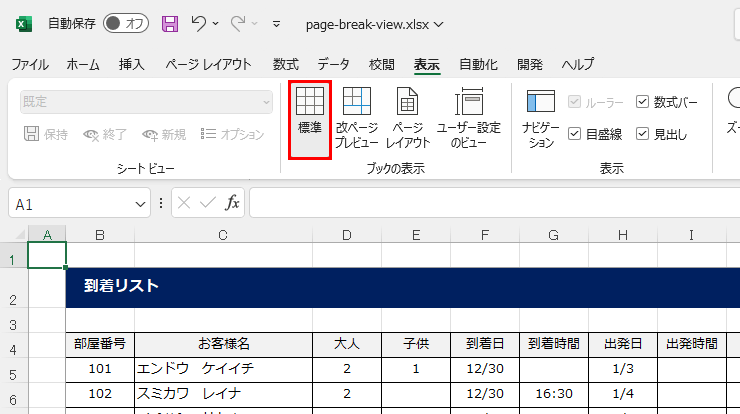The width and height of the screenshot is (740, 414).
Task: Click the Select All corner triangle
Action: click(x=20, y=235)
